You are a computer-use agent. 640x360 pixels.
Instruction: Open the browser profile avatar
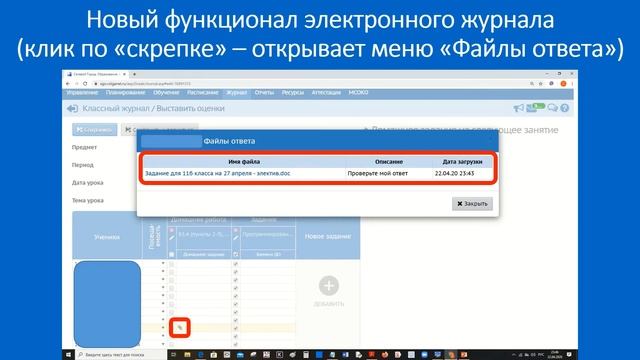point(563,84)
